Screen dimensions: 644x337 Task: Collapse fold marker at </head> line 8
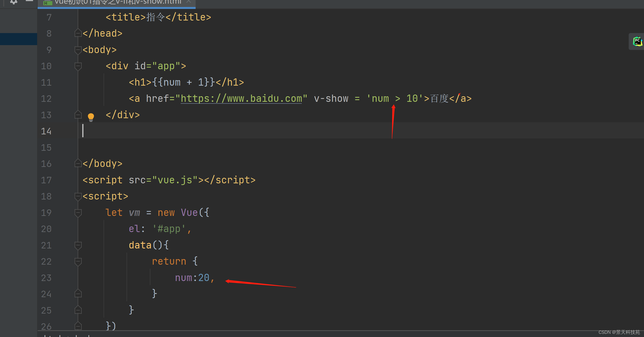pyautogui.click(x=78, y=33)
